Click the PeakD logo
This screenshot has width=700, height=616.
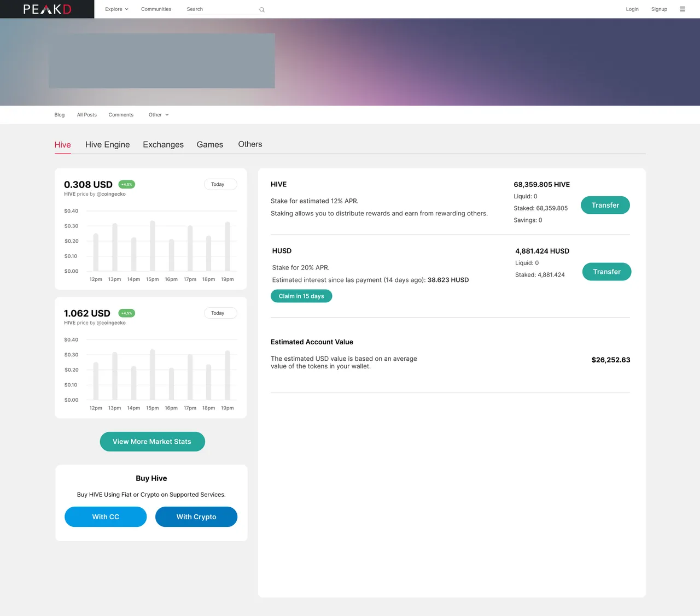pyautogui.click(x=47, y=9)
